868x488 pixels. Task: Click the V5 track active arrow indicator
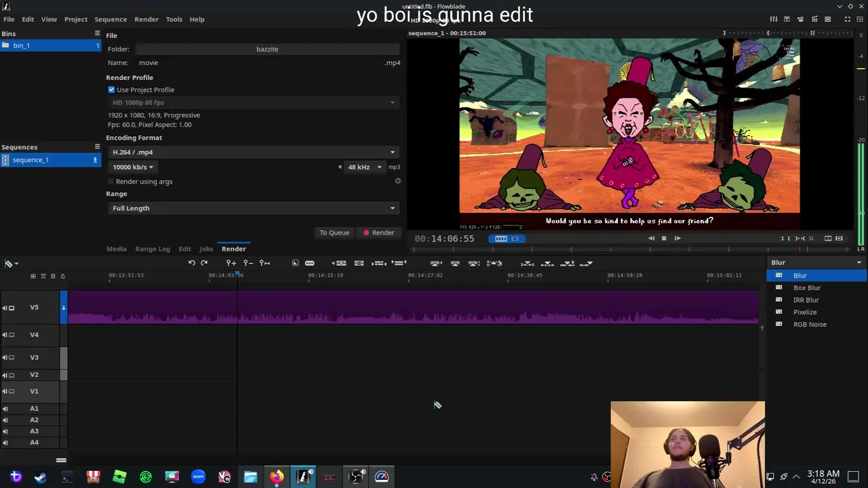point(64,308)
